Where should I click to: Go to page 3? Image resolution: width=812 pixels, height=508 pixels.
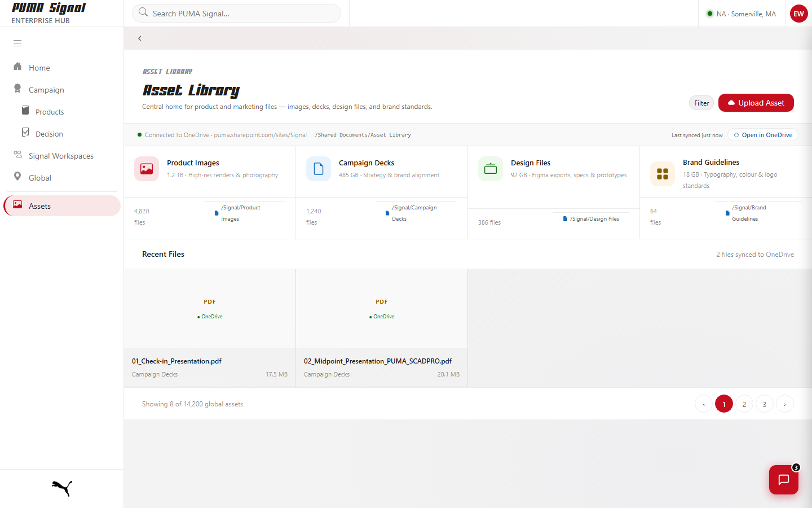(x=765, y=404)
